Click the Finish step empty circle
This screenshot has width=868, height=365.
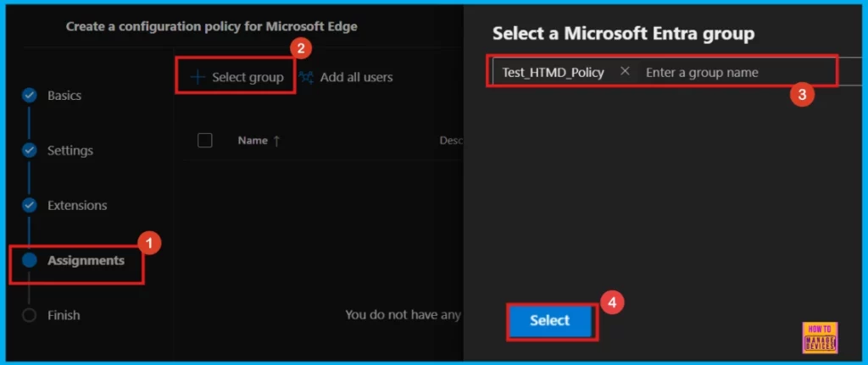[29, 315]
